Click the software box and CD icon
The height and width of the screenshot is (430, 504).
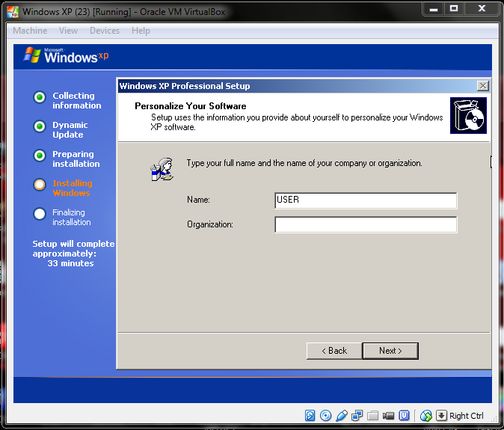pos(468,115)
